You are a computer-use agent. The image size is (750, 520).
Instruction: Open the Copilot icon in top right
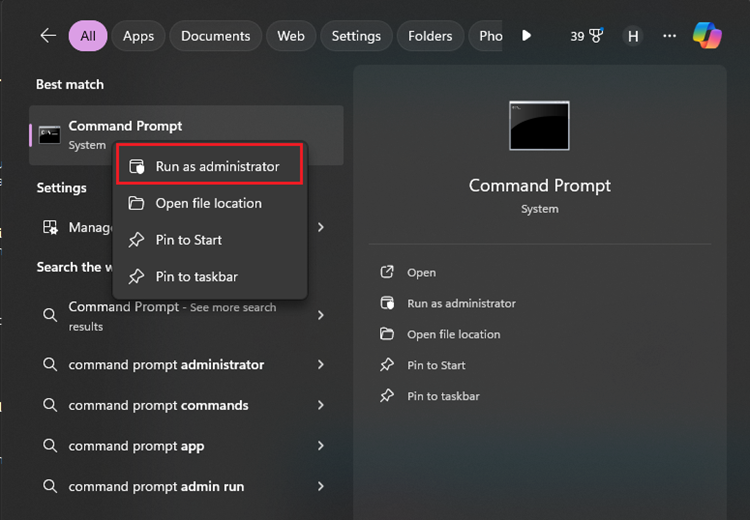707,36
